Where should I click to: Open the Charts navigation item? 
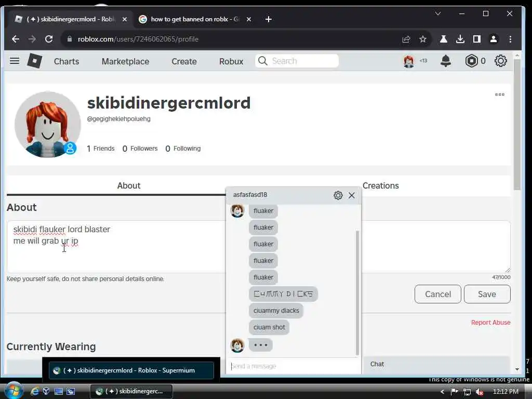(66, 61)
